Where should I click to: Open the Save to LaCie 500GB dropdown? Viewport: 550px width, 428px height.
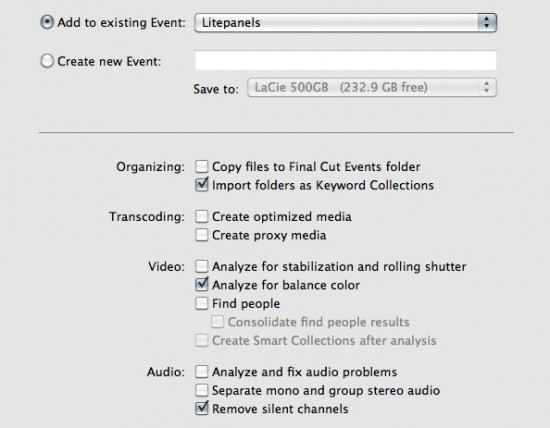372,87
